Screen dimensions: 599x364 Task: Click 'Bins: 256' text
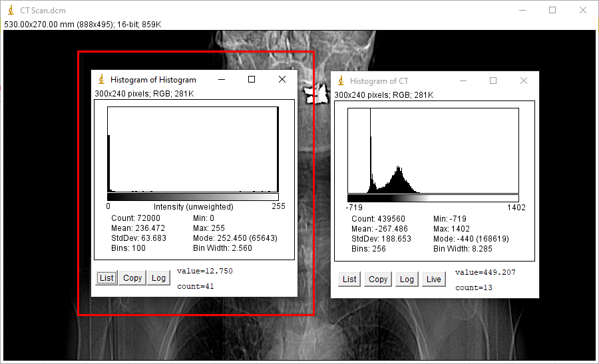(x=369, y=249)
